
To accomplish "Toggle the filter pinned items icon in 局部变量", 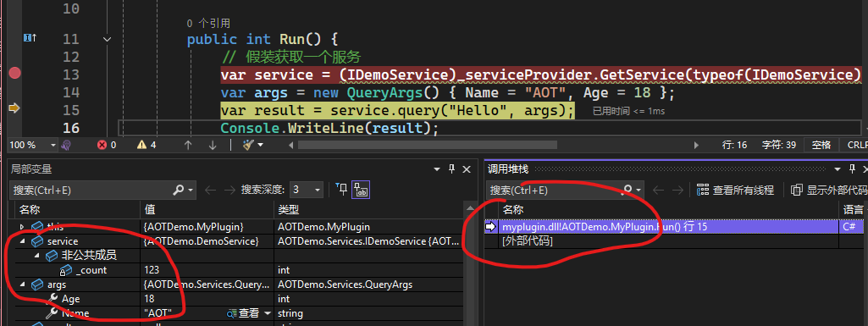I will click(x=341, y=190).
